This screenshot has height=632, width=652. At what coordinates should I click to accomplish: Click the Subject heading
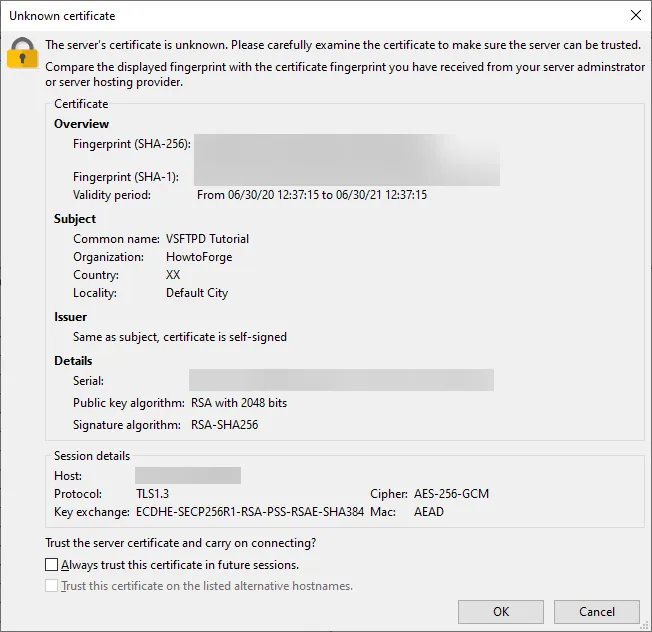(75, 219)
